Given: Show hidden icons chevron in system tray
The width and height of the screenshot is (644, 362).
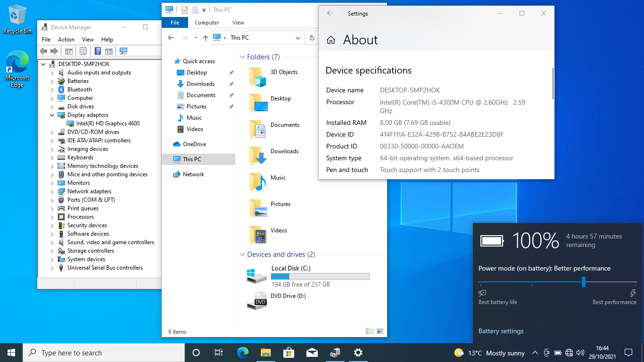Looking at the screenshot, I should [x=535, y=353].
